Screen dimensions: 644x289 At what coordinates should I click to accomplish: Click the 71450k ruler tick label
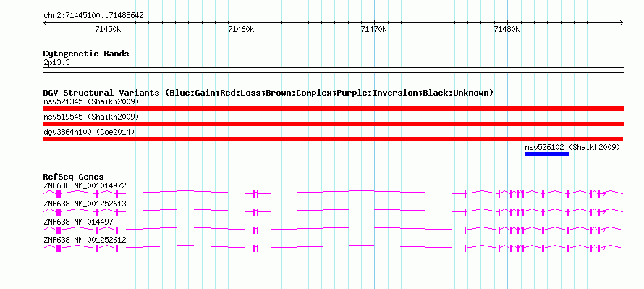109,29
